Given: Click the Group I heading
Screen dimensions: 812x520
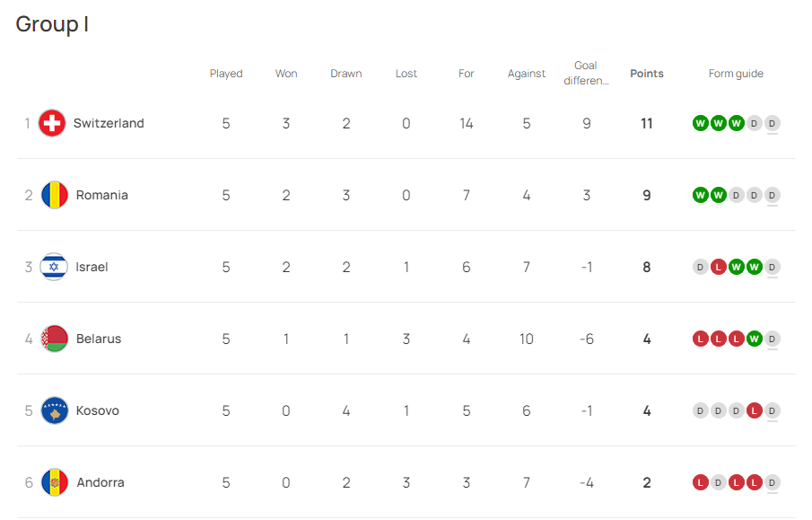Looking at the screenshot, I should [x=52, y=24].
